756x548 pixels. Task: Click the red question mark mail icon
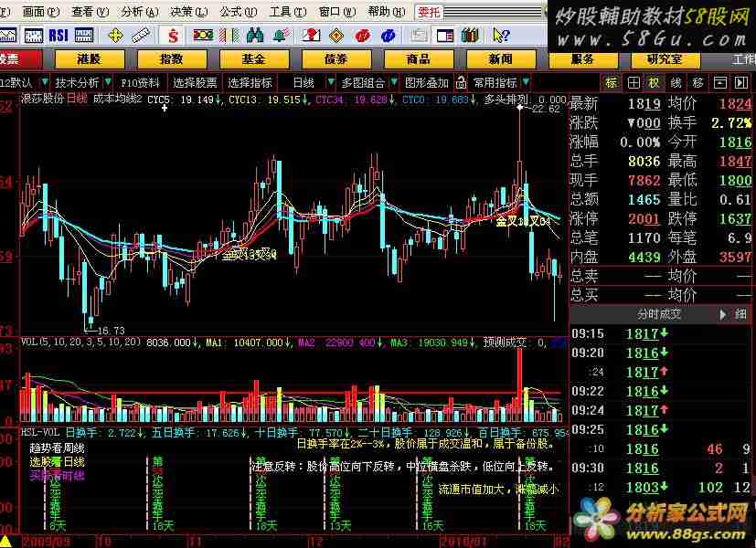tap(312, 35)
